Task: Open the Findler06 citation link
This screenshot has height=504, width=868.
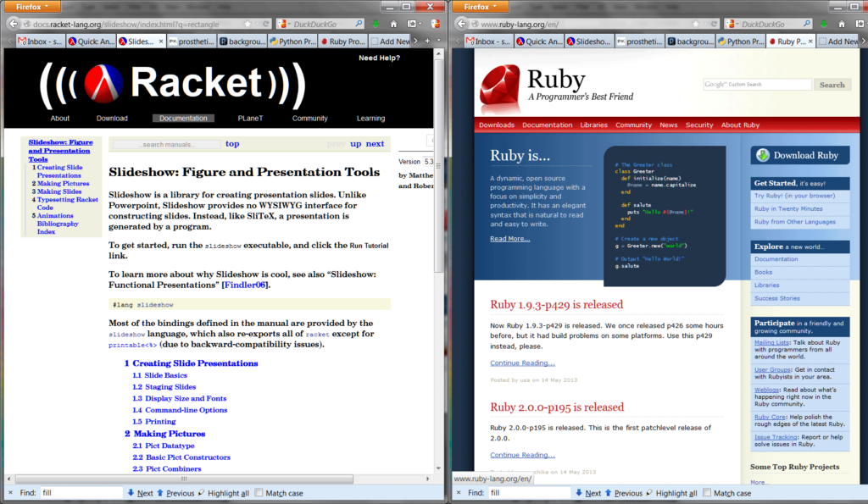Action: (245, 285)
